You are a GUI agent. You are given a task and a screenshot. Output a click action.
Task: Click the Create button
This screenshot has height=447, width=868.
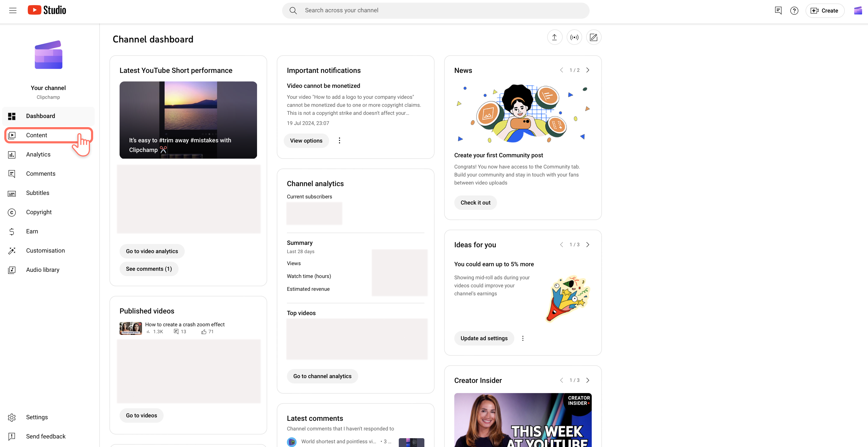pos(825,10)
